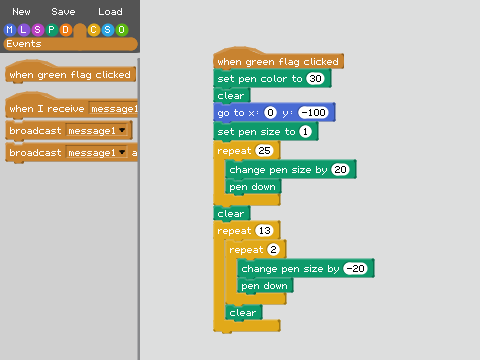
Task: Edit change pen size value 20
Action: (x=340, y=170)
